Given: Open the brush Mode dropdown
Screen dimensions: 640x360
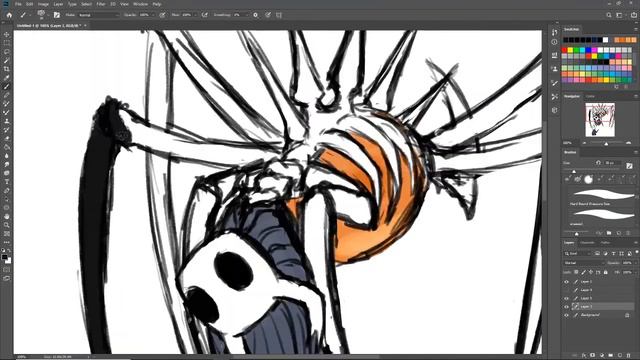Looking at the screenshot, I should click(x=98, y=15).
